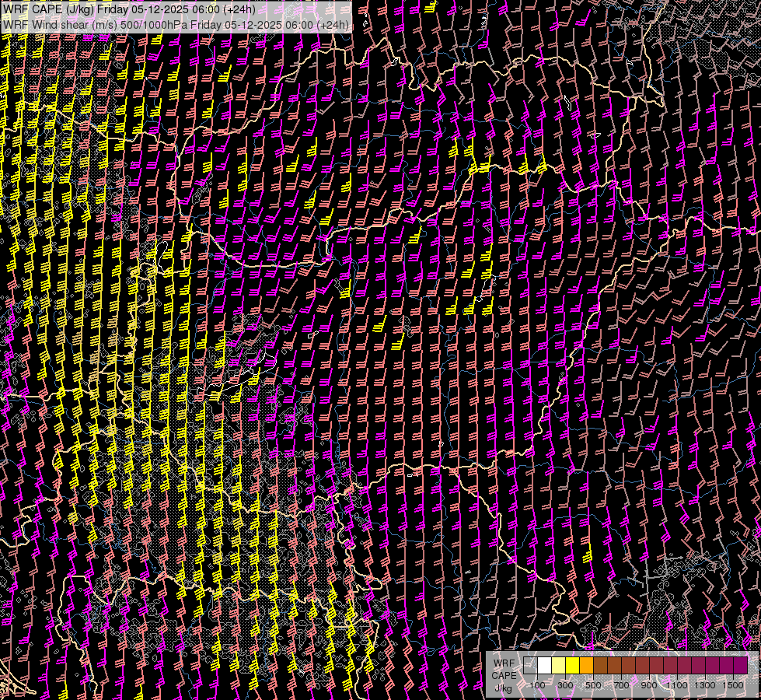
Task: Click the J/kg unit label in legend
Action: (x=503, y=688)
